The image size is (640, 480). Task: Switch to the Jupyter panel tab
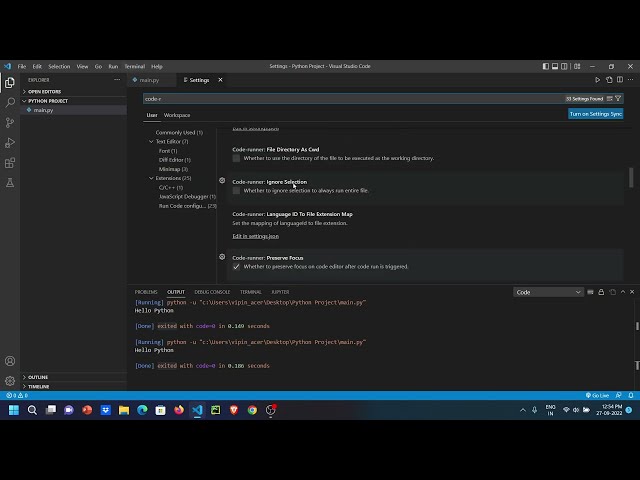280,292
